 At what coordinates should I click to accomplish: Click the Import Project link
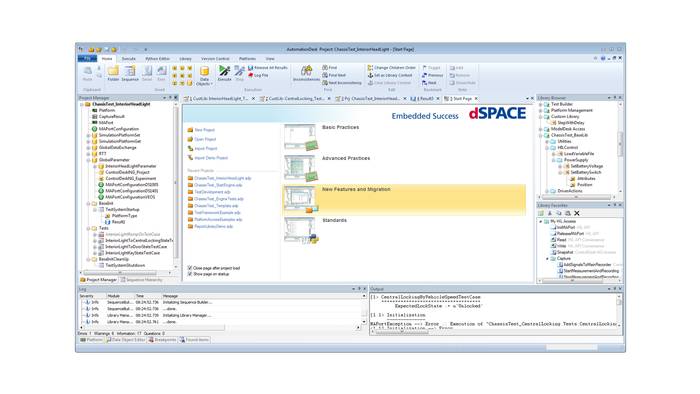[x=206, y=149]
